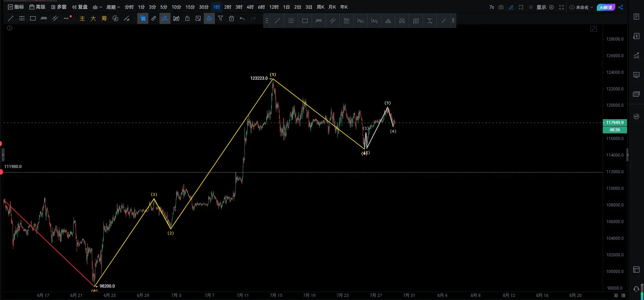
Task: Open the note edit icon
Action: click(x=198, y=18)
